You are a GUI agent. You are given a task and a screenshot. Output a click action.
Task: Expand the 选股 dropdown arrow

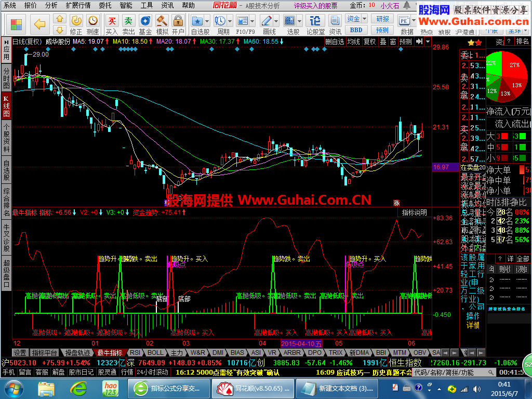(299, 21)
